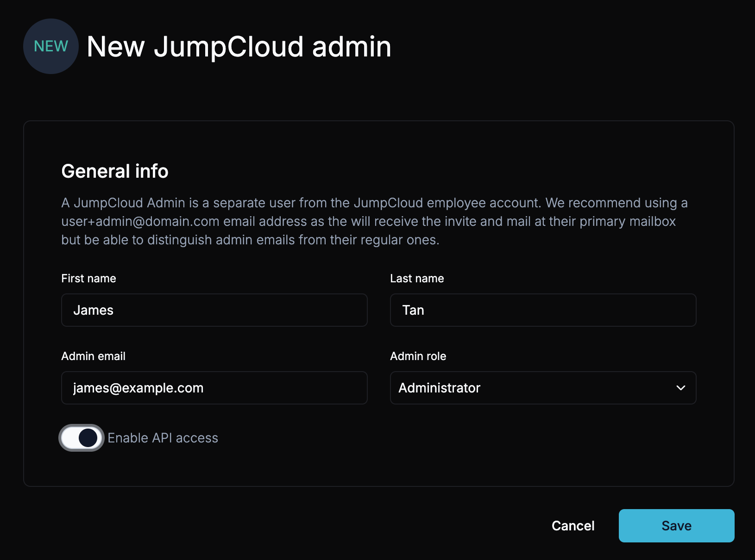This screenshot has width=755, height=560.
Task: Click the New JumpCloud admin heading
Action: coord(239,46)
